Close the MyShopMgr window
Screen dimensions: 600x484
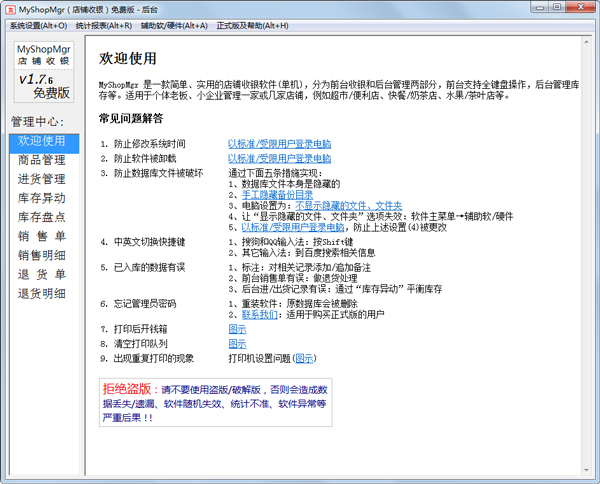pyautogui.click(x=580, y=7)
